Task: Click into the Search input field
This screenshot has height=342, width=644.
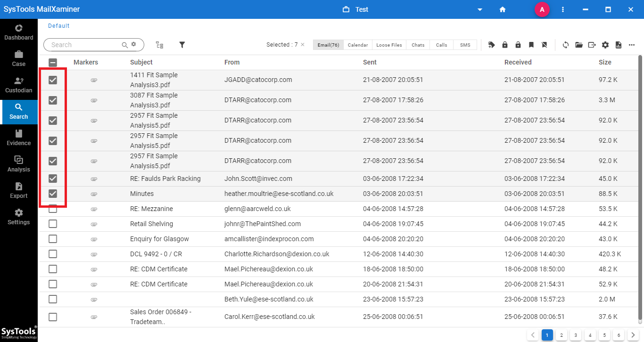Action: 85,45
